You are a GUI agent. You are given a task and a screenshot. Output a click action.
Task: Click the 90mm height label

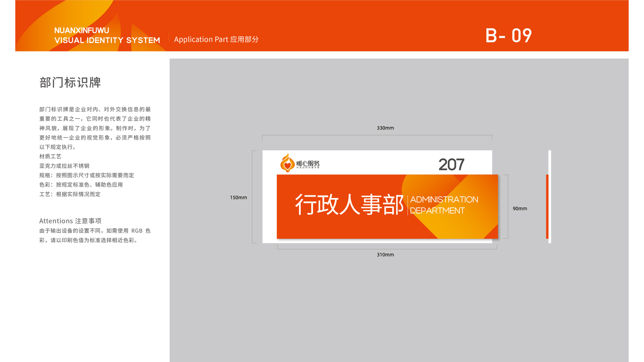520,208
